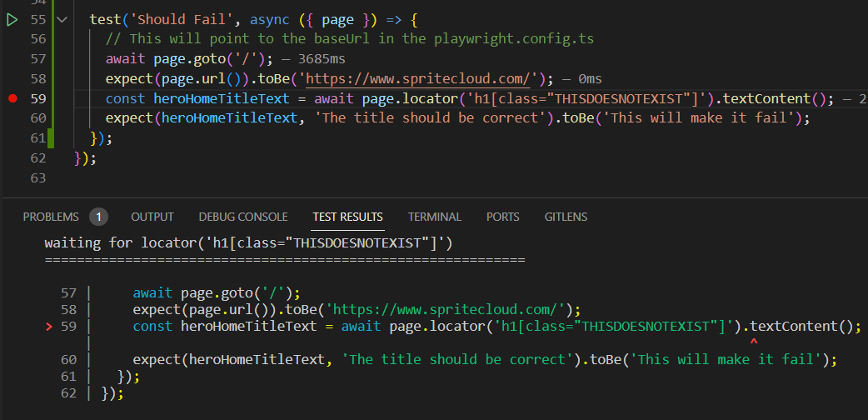
Task: Switch to the OUTPUT tab
Action: [152, 217]
